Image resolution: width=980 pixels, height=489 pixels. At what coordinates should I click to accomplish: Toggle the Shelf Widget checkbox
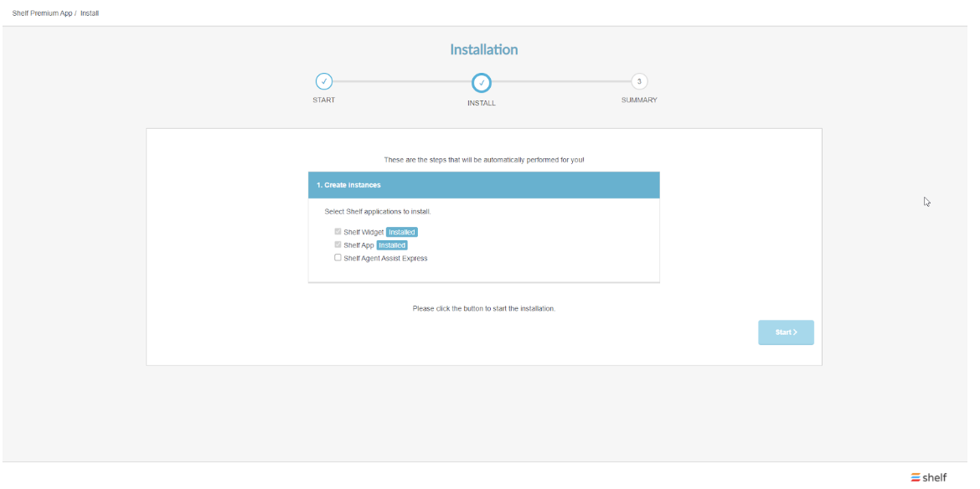pos(338,232)
